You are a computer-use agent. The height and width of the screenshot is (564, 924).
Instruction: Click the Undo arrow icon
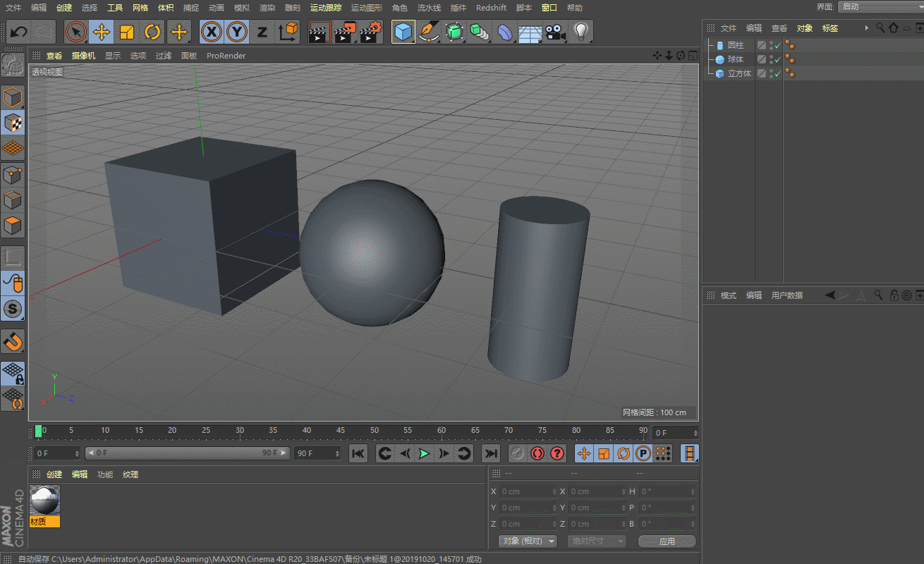coord(19,32)
